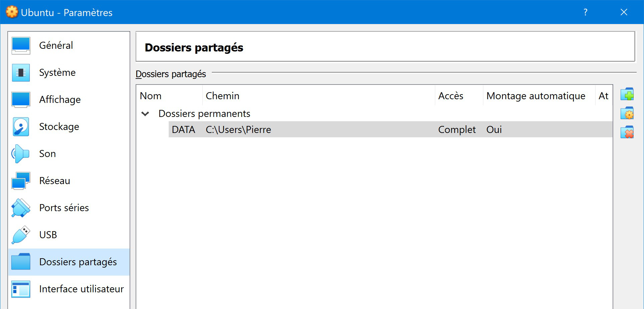644x309 pixels.
Task: Click the truncated At column header
Action: pyautogui.click(x=604, y=96)
